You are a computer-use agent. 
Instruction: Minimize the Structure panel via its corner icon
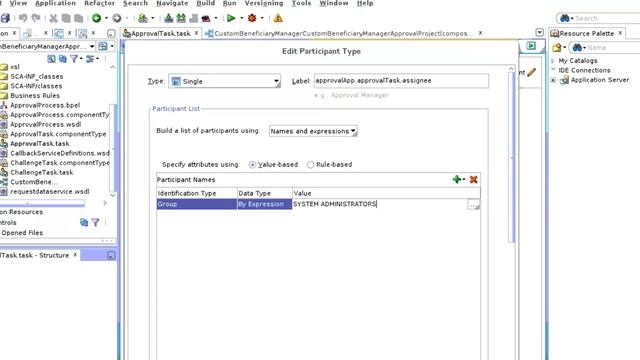pos(111,255)
